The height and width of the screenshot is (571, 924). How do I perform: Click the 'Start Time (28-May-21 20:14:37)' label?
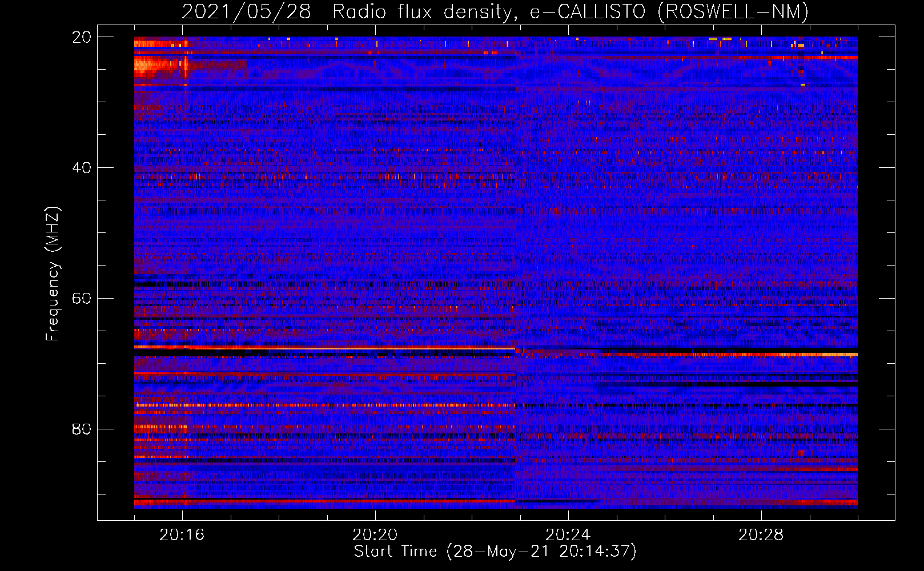tap(495, 552)
